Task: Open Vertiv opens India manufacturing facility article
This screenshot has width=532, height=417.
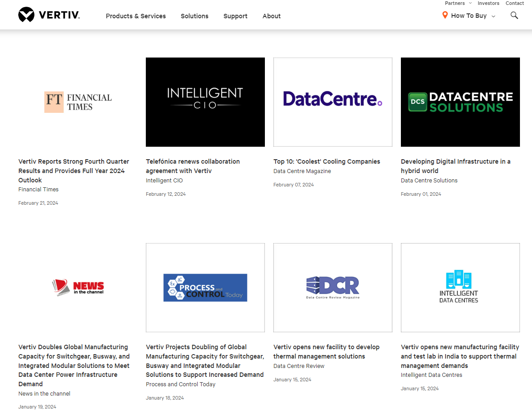Action: coord(460,356)
